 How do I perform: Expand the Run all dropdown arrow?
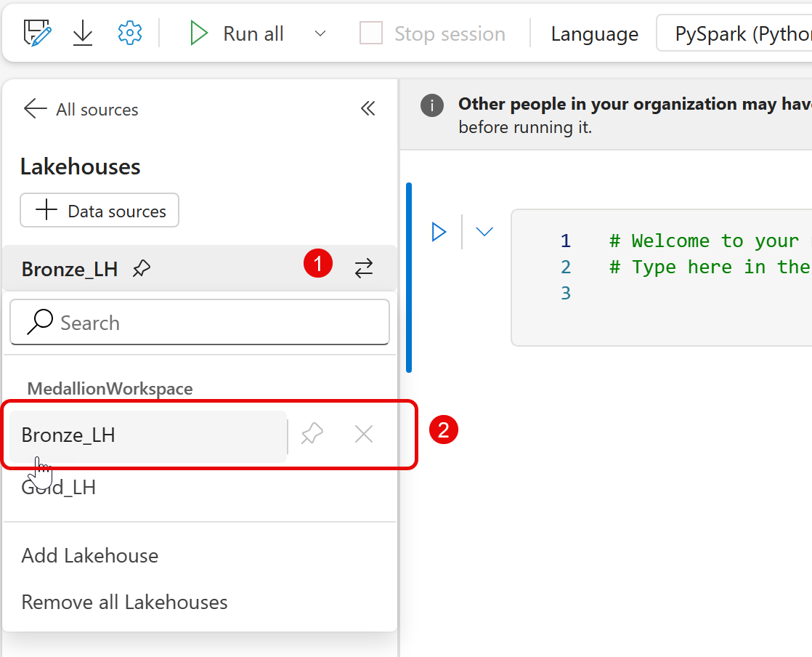(x=320, y=33)
